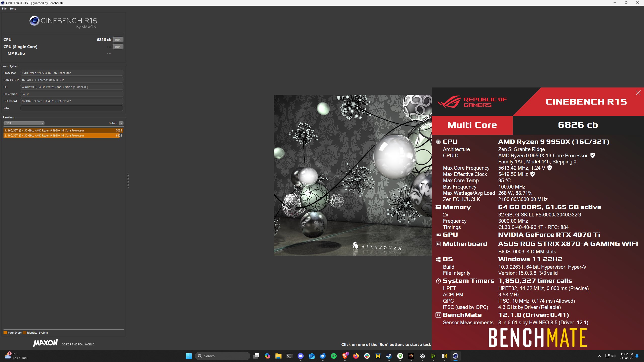This screenshot has width=644, height=362.
Task: Open the weather widget showing 8°C
Action: click(17, 356)
